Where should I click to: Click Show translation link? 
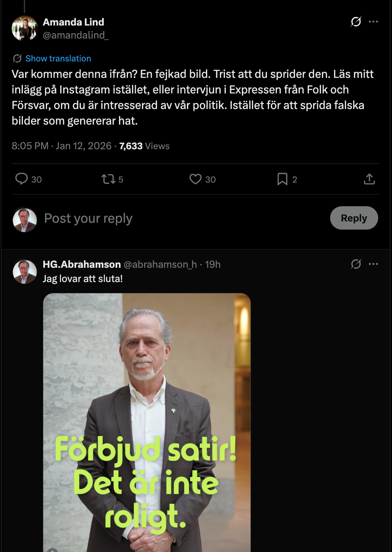(x=58, y=58)
